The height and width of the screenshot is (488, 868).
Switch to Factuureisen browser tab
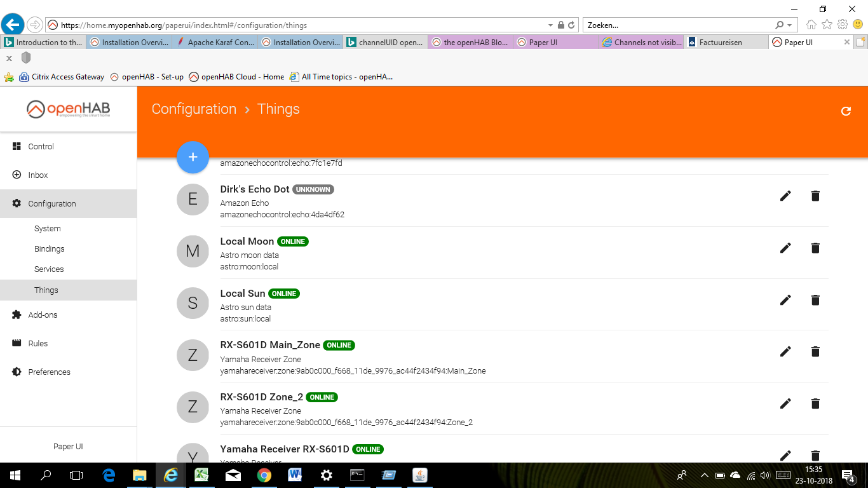726,43
